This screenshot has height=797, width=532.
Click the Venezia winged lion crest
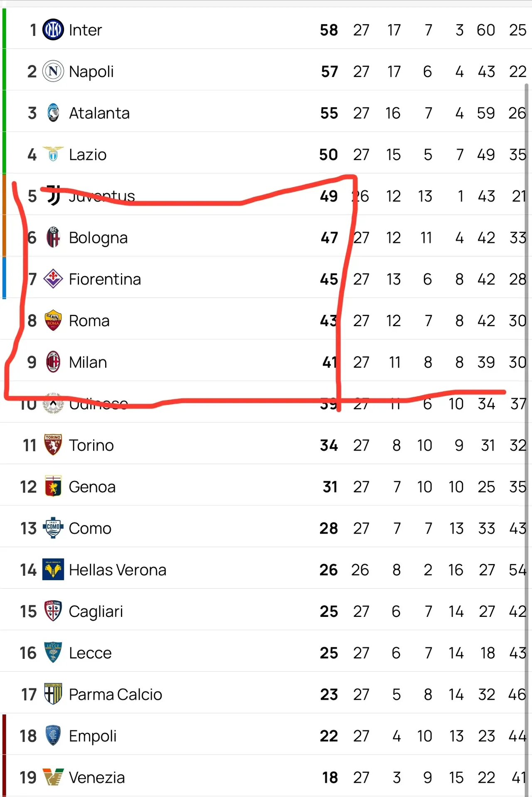coord(53,777)
